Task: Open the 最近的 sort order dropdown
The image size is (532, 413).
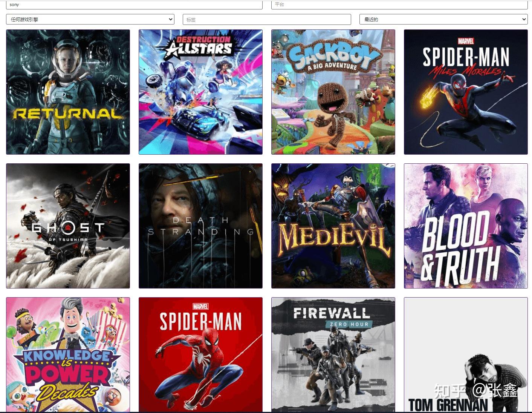Action: pyautogui.click(x=443, y=19)
